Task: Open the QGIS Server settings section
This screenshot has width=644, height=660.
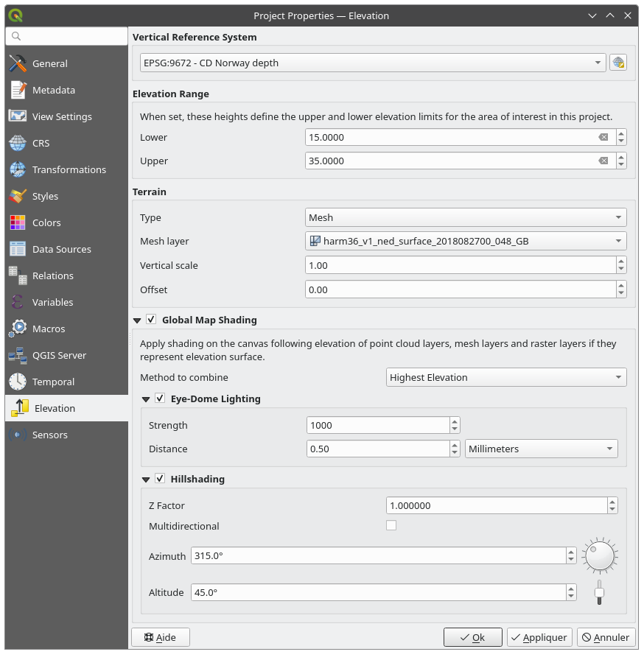Action: [59, 355]
